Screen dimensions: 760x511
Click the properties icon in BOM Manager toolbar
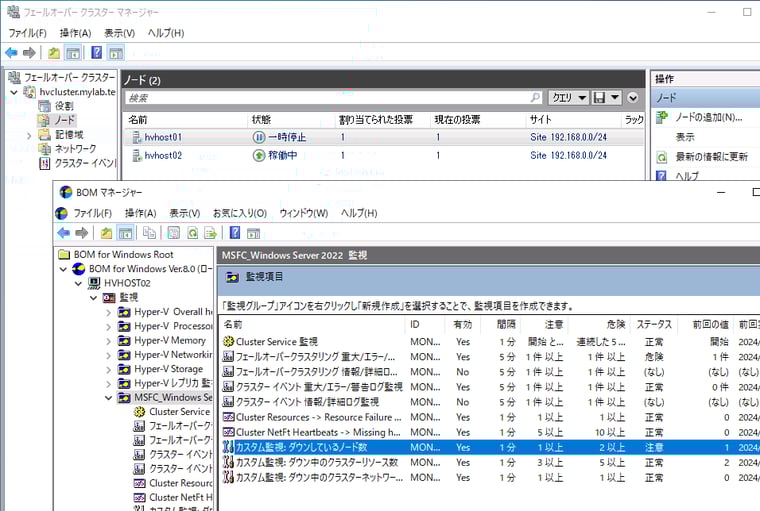174,233
